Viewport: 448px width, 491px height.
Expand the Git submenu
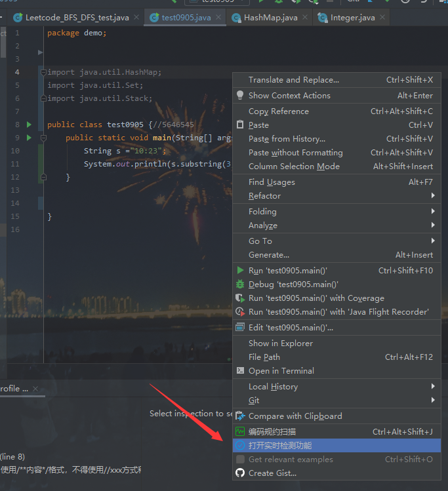click(x=336, y=400)
